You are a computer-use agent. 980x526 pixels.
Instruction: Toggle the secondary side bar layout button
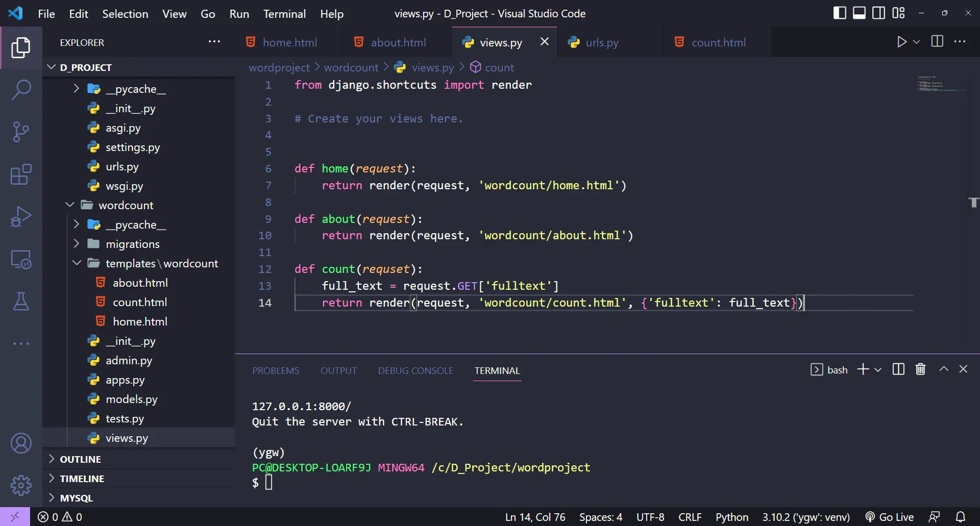pos(878,13)
